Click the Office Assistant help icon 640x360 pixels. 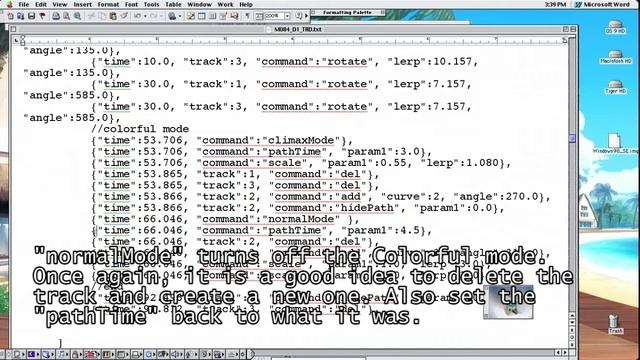[x=298, y=16]
